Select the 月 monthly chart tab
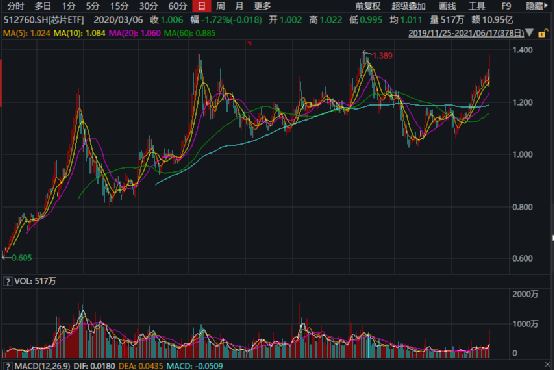 pos(239,6)
